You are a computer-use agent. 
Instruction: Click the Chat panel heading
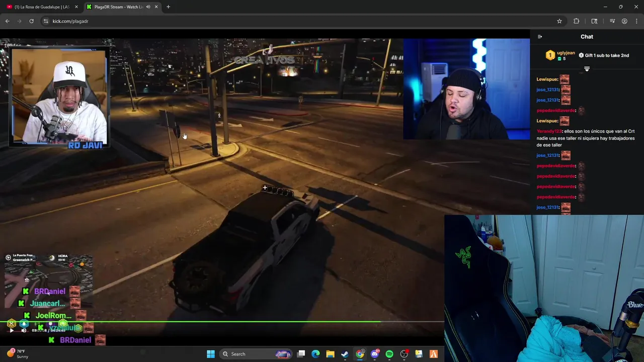[587, 37]
